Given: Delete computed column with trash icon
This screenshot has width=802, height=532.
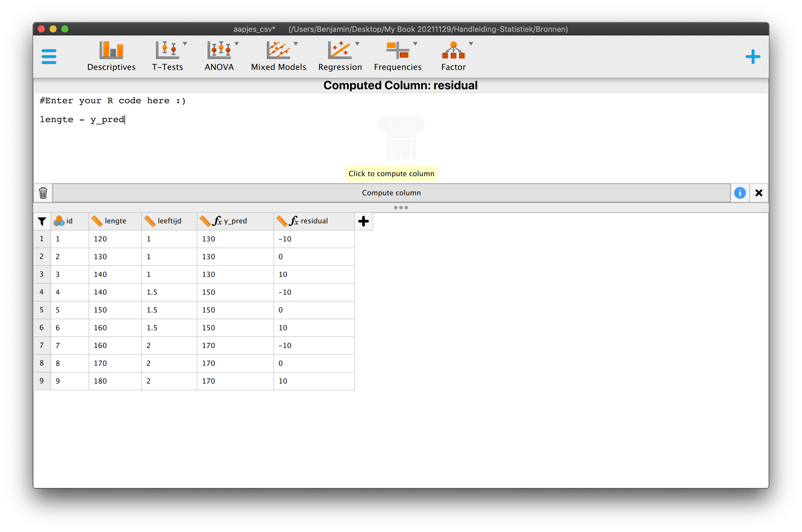Looking at the screenshot, I should click(43, 193).
